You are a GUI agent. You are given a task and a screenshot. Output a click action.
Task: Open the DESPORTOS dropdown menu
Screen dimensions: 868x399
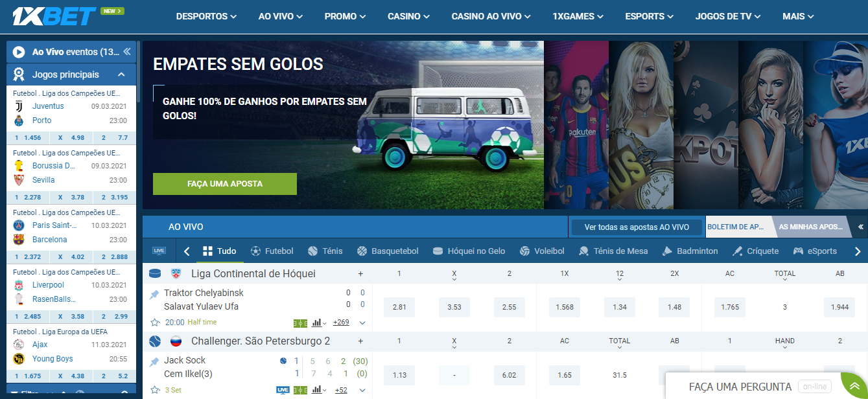pos(206,16)
